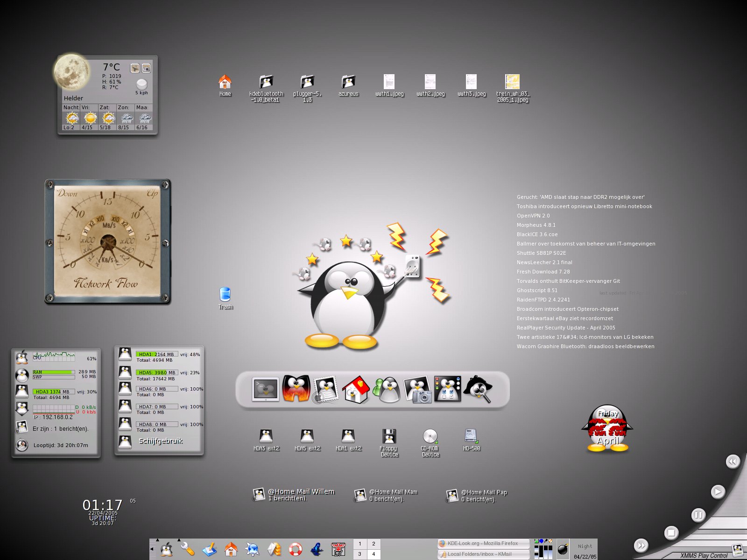Screen dimensions: 747x560
Task: Open the panel Home folder icon
Action: pyautogui.click(x=231, y=549)
